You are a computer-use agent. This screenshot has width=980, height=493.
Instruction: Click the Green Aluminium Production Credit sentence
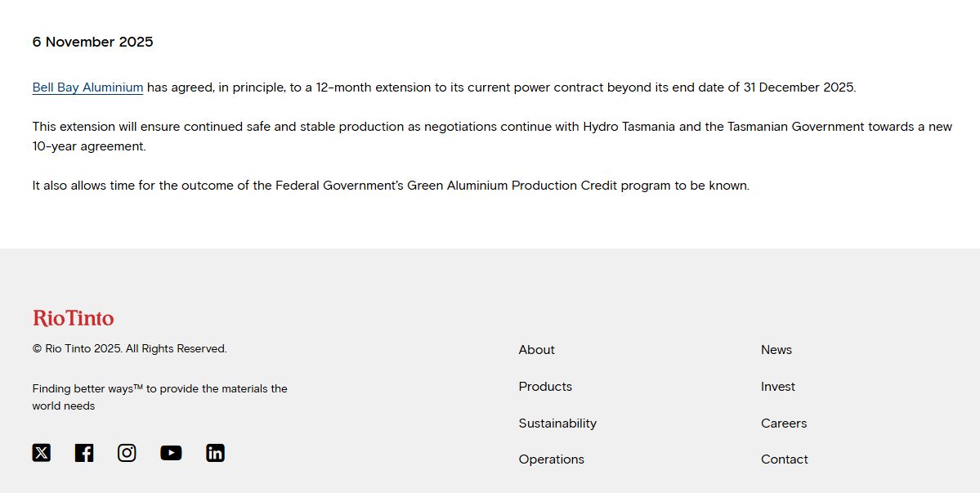[x=391, y=186]
